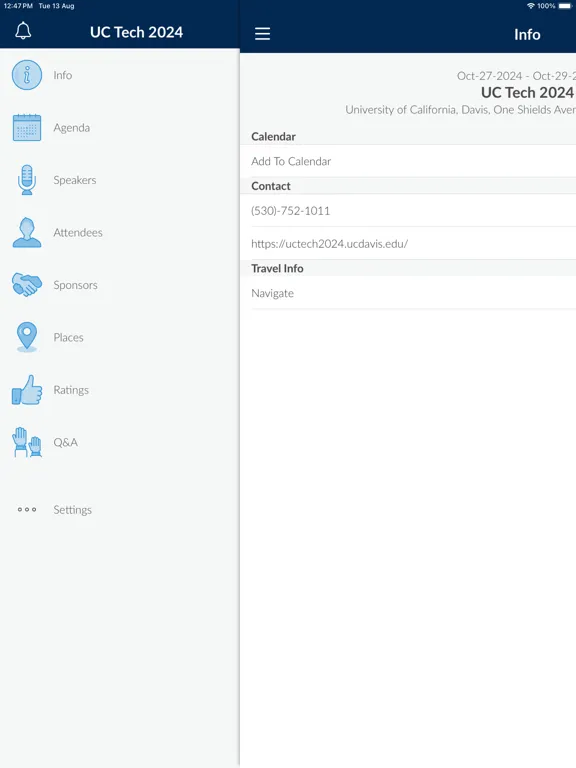Tap the UC Tech 2024 sidebar title
Screen dimensions: 576x768
point(136,32)
